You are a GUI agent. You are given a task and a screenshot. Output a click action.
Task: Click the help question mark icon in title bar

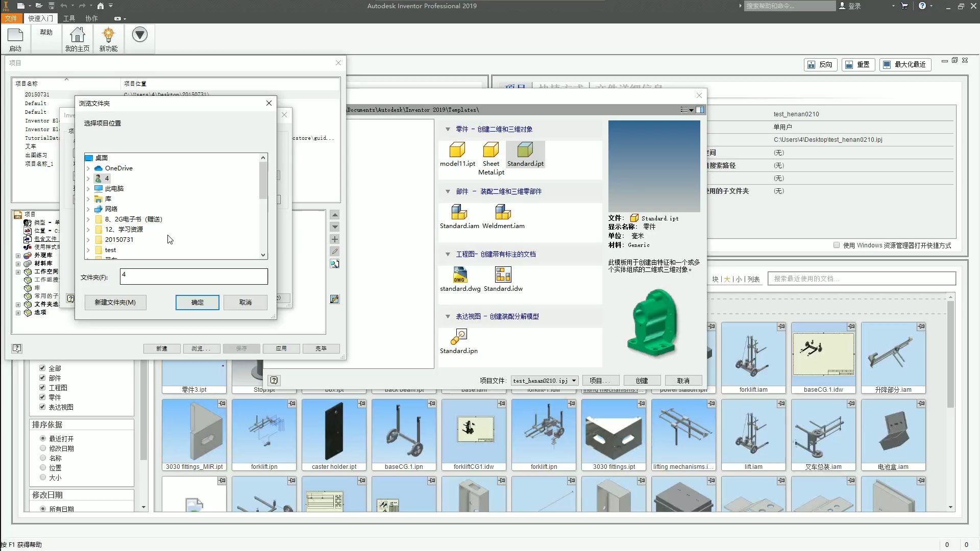922,6
